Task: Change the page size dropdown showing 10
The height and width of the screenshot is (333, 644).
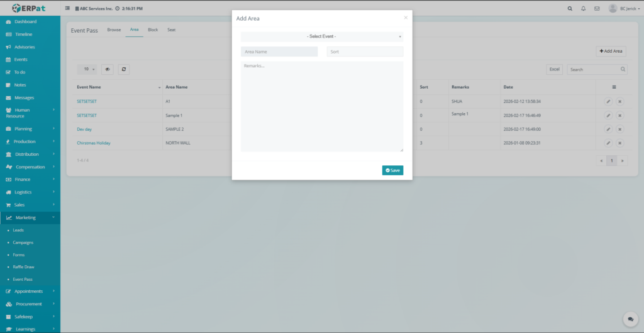Action: pos(87,69)
